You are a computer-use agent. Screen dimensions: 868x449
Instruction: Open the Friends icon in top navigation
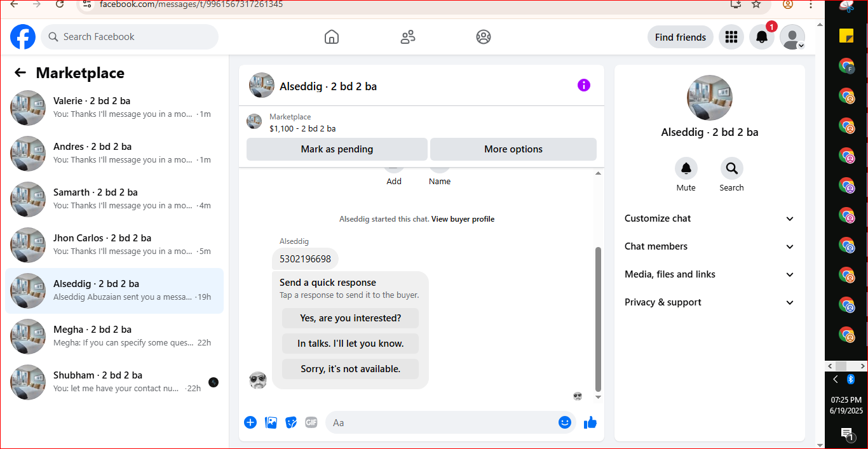pos(408,37)
